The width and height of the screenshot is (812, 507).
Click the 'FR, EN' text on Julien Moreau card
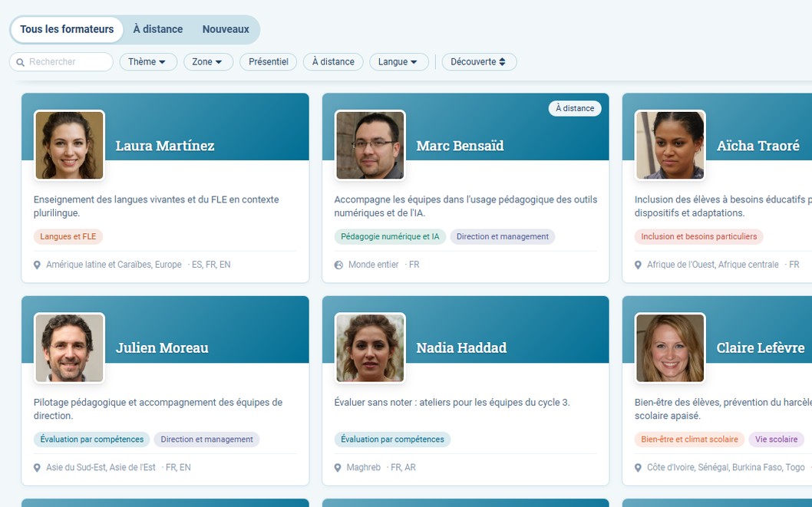coord(178,468)
